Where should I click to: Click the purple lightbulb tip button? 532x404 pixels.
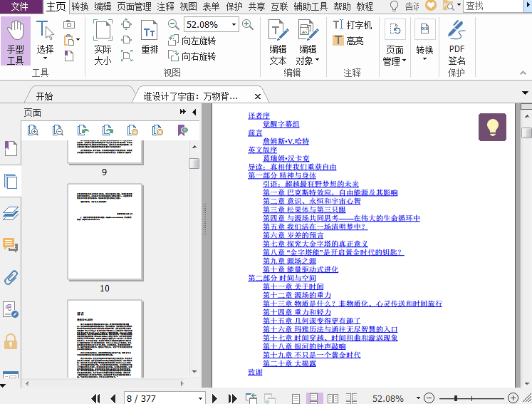pos(492,127)
